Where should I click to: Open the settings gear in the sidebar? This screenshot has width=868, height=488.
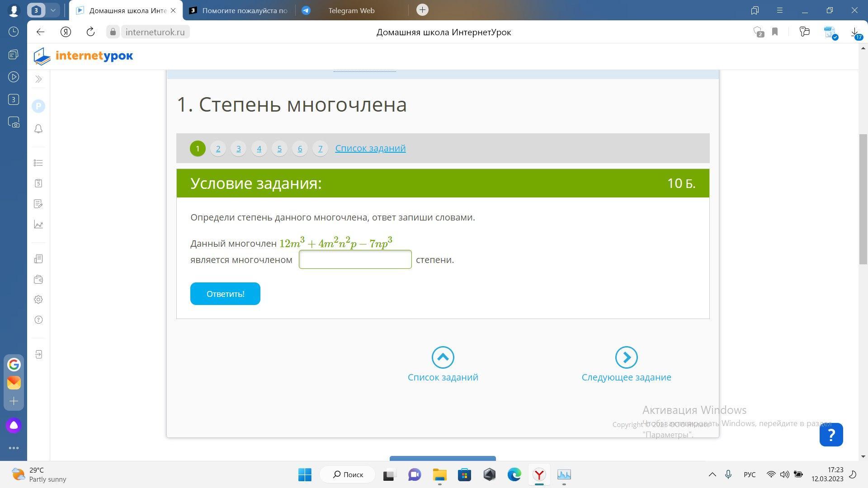(x=38, y=300)
